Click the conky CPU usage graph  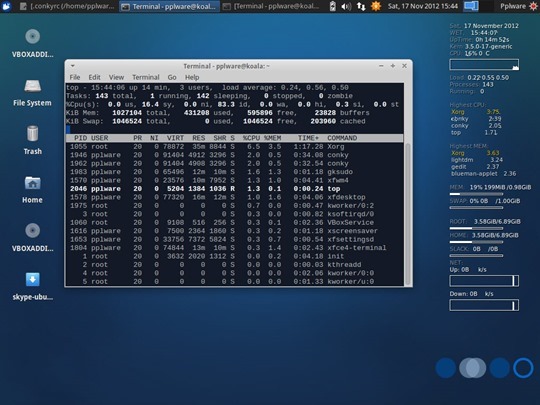(484, 64)
